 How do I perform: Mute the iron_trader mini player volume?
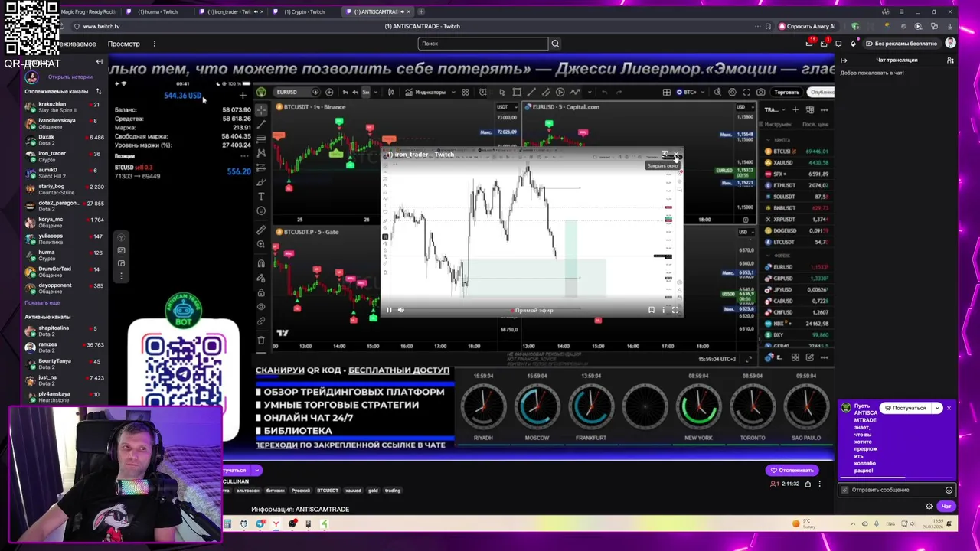coord(400,310)
